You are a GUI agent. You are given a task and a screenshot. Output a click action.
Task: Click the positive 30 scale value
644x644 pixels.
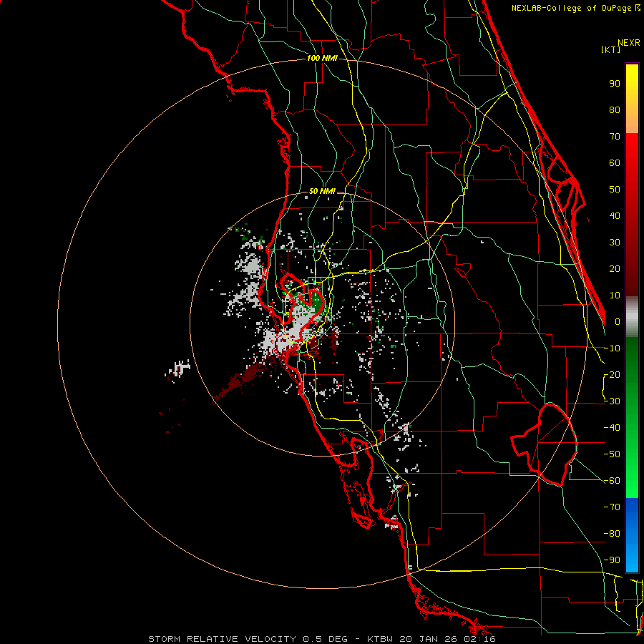tap(615, 243)
